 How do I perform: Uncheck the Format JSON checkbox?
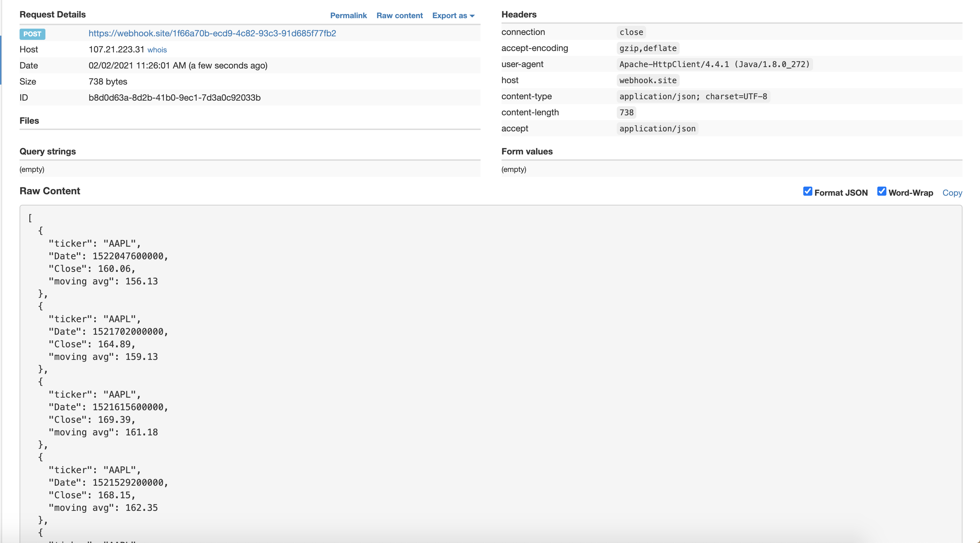[x=807, y=191]
